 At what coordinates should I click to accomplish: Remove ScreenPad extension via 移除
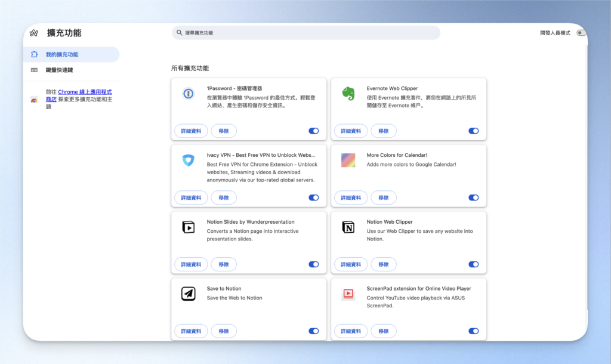[x=384, y=331]
